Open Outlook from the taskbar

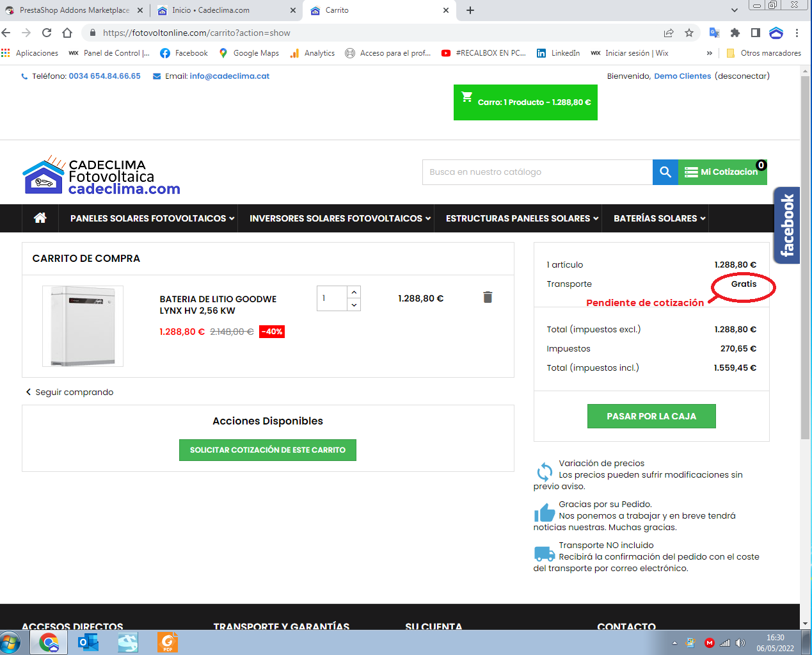(88, 643)
